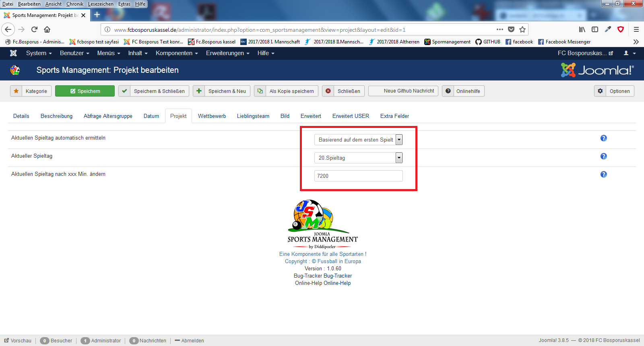Click the 7200 minutes input field
The width and height of the screenshot is (644, 346).
[x=358, y=176]
